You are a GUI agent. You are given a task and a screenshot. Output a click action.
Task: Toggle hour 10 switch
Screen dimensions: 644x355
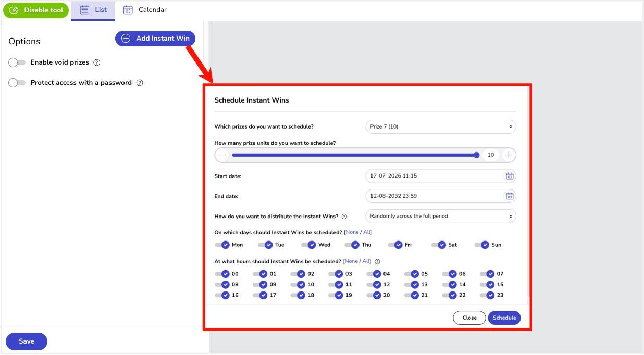point(298,285)
